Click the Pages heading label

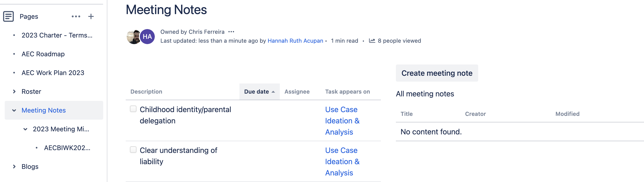[29, 16]
